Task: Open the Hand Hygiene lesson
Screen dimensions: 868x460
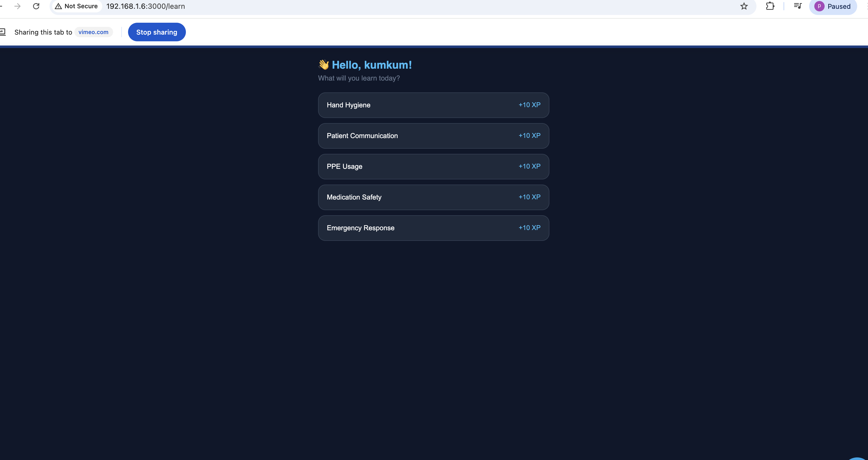Action: tap(348, 105)
